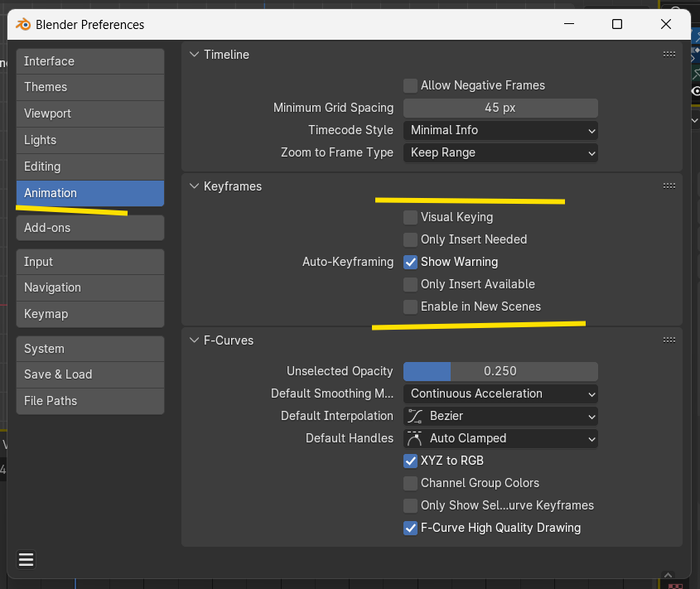The height and width of the screenshot is (589, 700).
Task: Collapse the Keyframes section
Action: coord(195,186)
